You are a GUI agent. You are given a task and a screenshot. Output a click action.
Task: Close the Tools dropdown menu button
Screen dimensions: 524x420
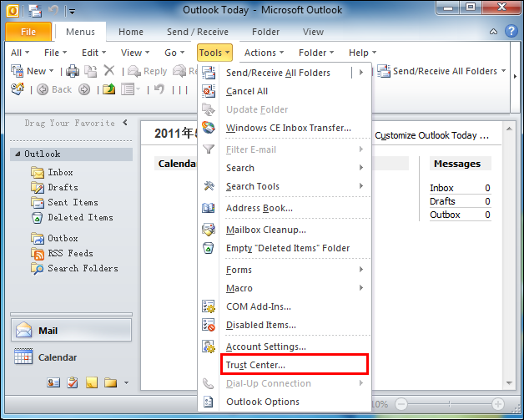pos(214,53)
